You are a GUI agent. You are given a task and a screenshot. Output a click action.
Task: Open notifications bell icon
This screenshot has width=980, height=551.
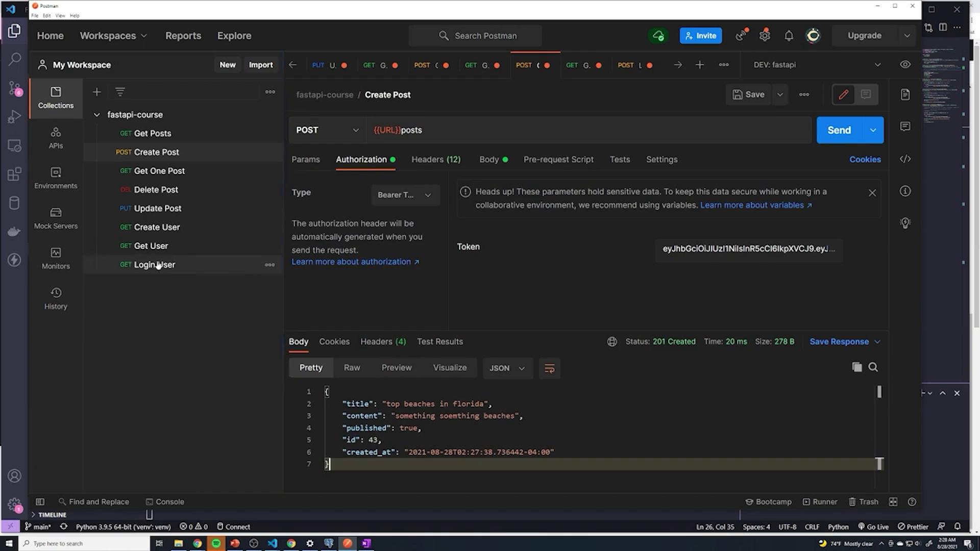coord(789,36)
